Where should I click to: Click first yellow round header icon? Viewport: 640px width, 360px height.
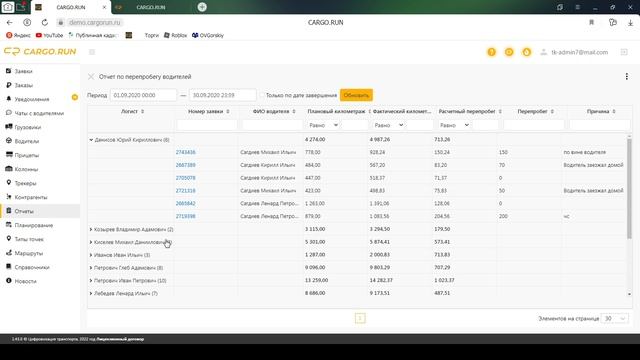tap(491, 52)
